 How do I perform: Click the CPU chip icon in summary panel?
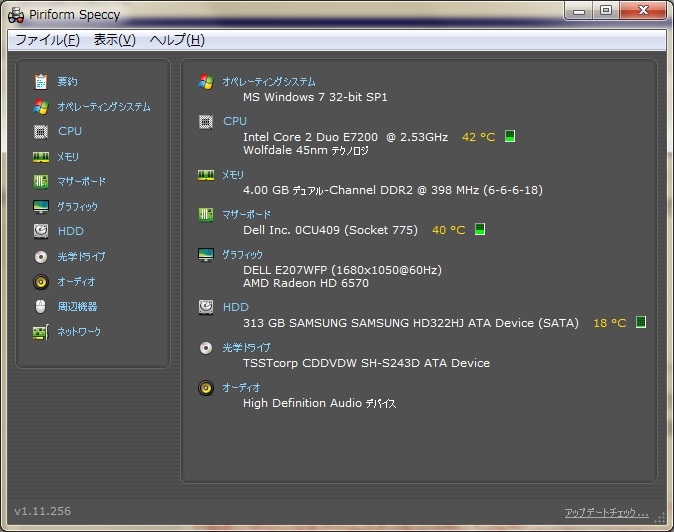[x=206, y=122]
